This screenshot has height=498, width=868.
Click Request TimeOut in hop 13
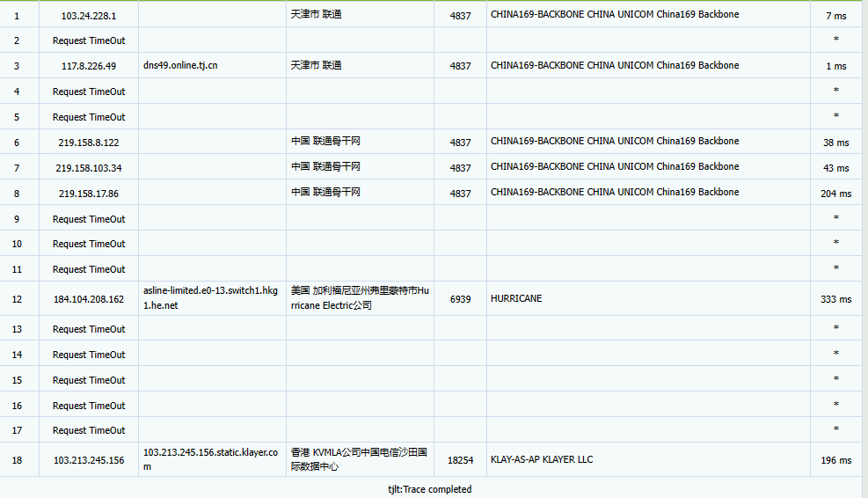click(89, 329)
